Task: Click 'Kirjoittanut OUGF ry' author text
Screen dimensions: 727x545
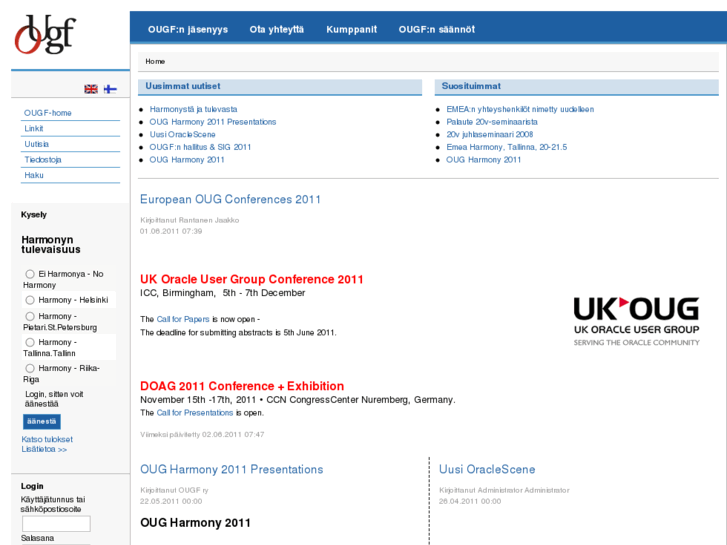Action: [174, 490]
